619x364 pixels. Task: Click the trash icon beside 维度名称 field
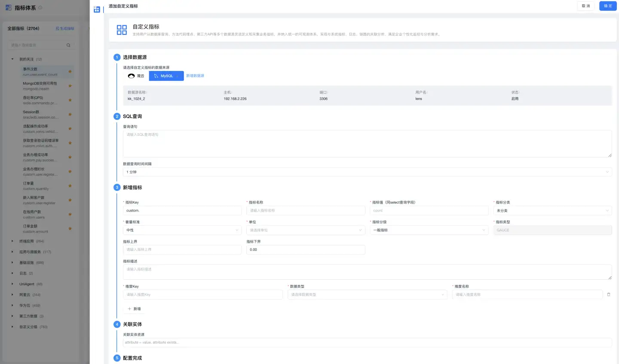pos(608,294)
